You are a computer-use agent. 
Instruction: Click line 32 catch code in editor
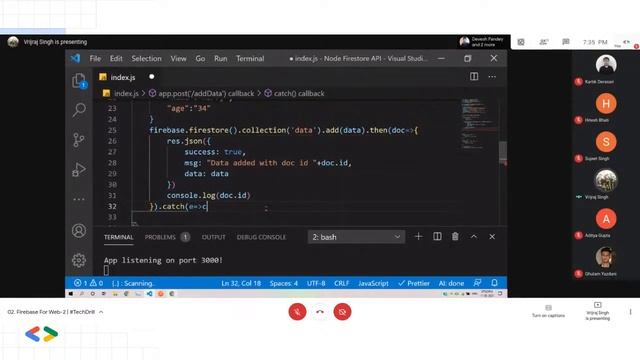click(178, 207)
